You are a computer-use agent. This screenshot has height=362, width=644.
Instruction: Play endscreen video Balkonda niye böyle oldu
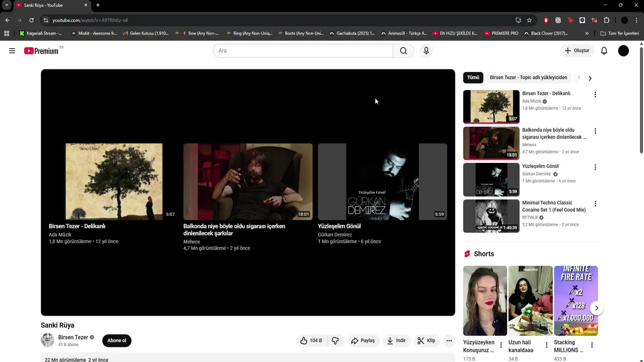248,182
